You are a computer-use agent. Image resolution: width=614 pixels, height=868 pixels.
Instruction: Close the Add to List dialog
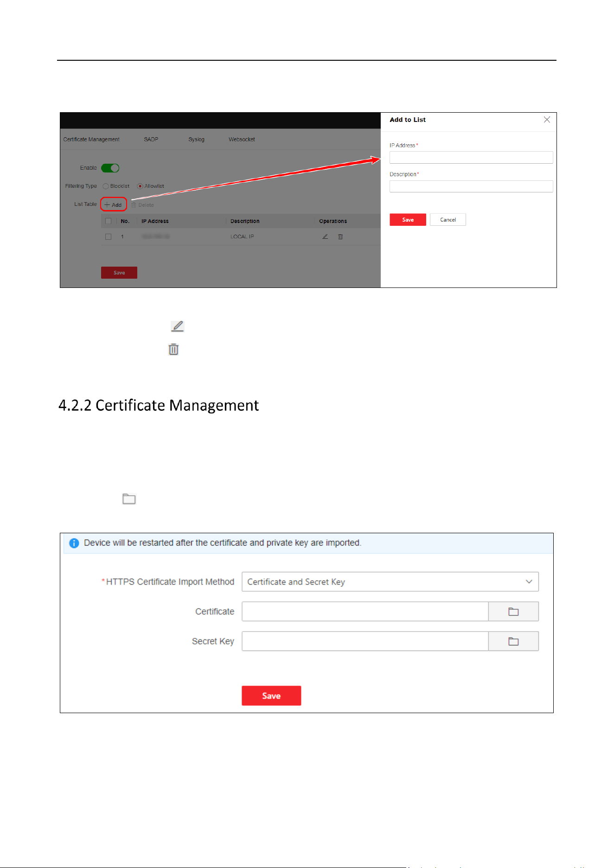coord(547,120)
